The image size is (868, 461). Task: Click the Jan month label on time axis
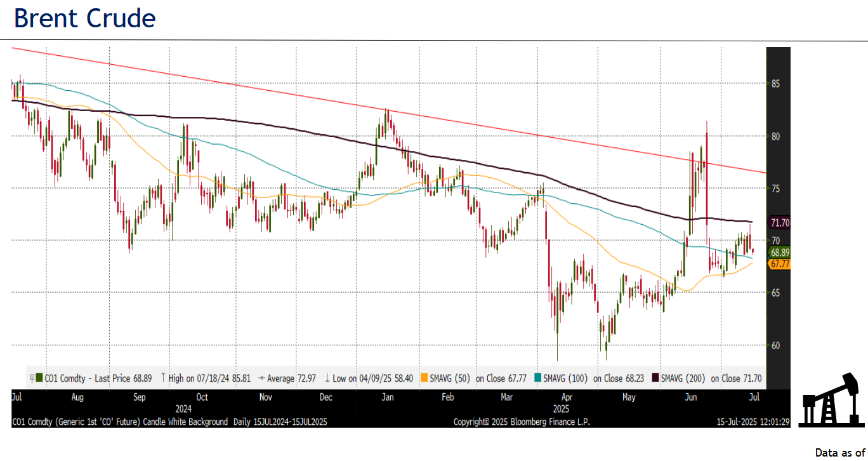coord(386,397)
